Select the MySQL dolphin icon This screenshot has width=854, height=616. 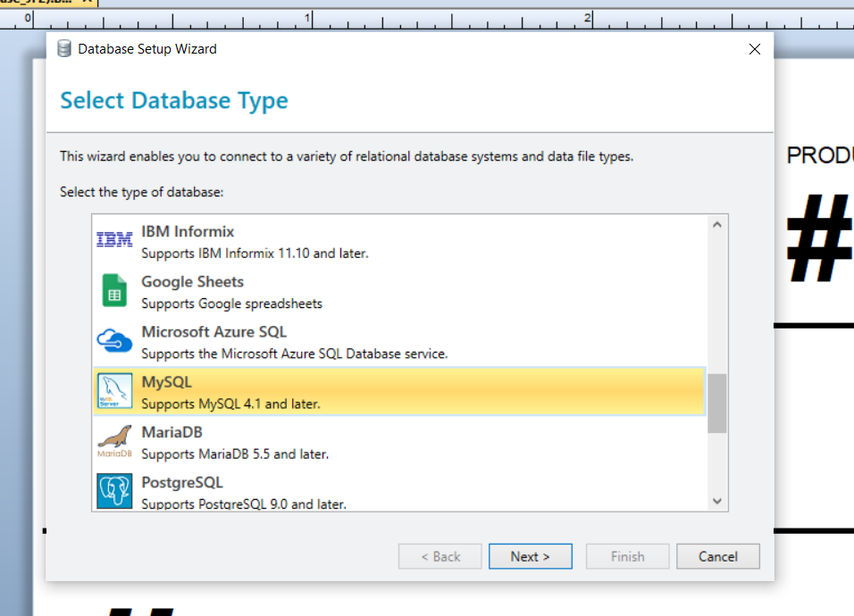(114, 391)
